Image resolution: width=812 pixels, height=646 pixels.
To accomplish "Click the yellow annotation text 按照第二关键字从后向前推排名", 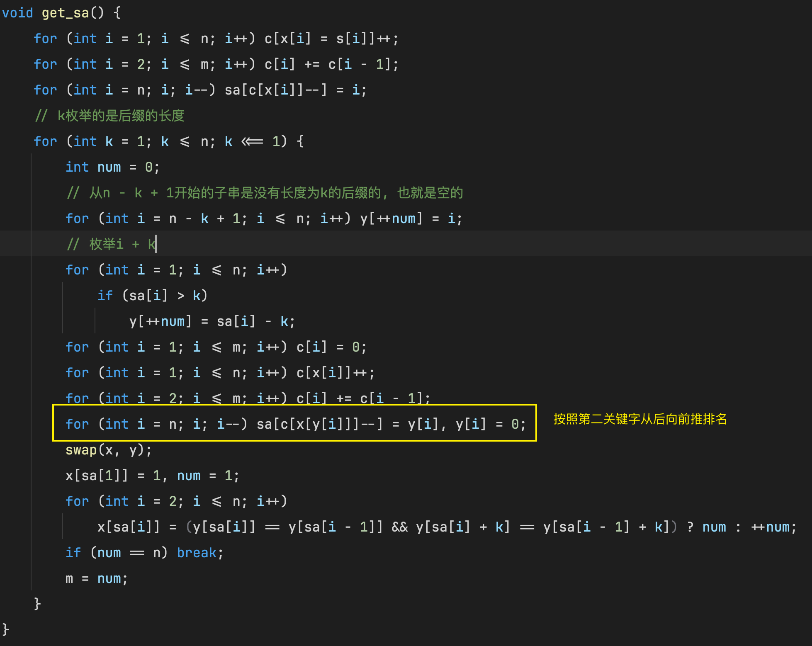I will coord(640,419).
